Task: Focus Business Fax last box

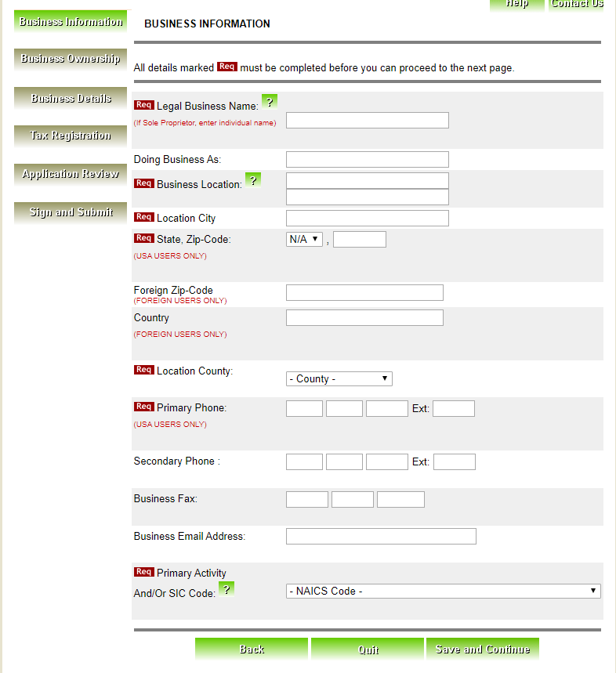Action: point(401,500)
